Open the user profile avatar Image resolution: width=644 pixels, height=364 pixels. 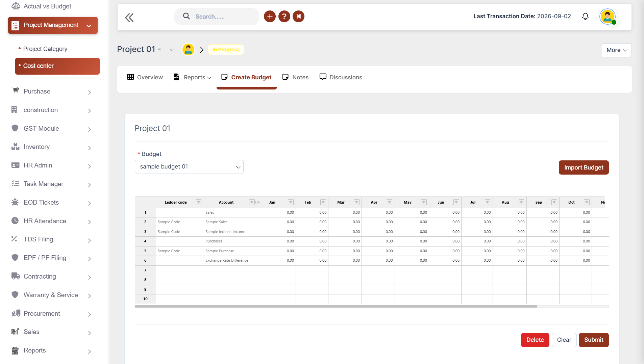[x=608, y=16]
